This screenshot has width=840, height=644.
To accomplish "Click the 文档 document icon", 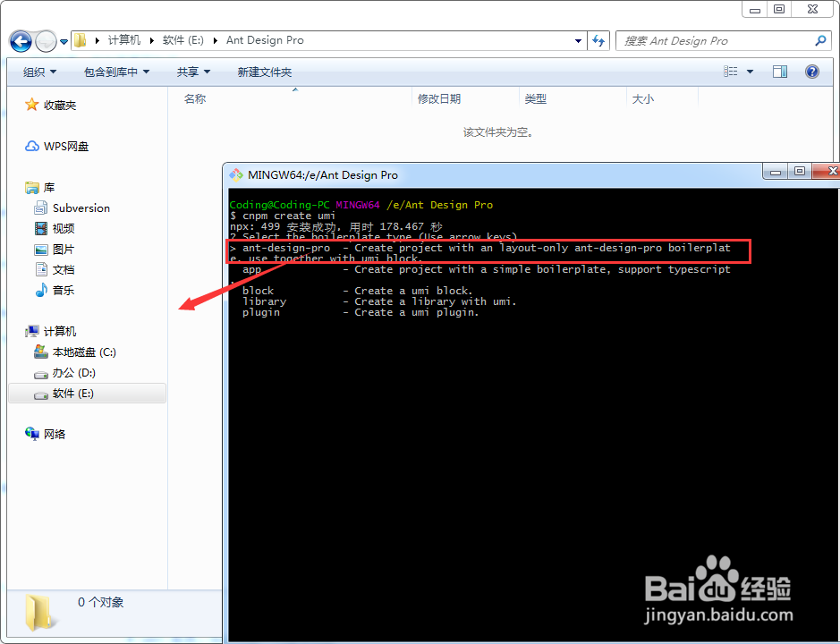I will click(41, 269).
